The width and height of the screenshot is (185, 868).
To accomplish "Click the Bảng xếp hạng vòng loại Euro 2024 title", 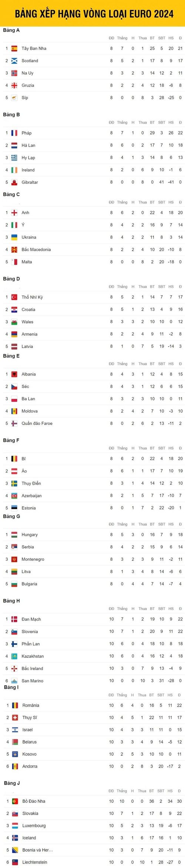I will pyautogui.click(x=94, y=14).
